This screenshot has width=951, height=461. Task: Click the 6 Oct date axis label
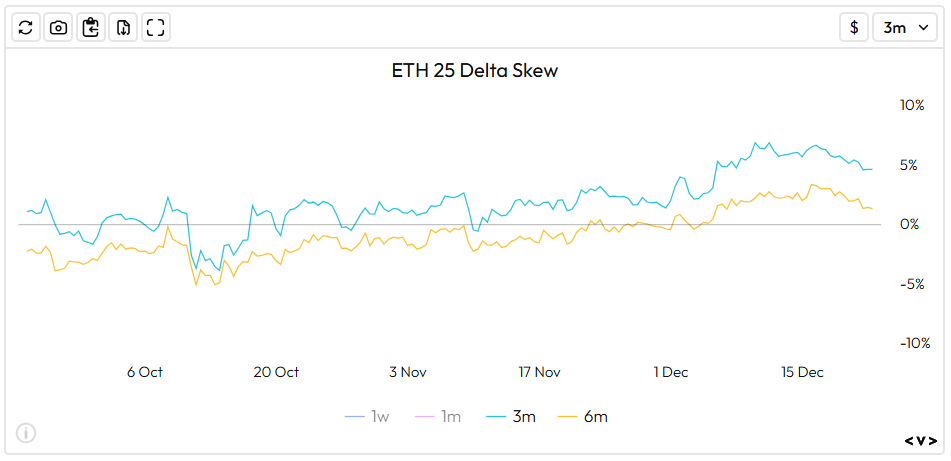[x=145, y=372]
